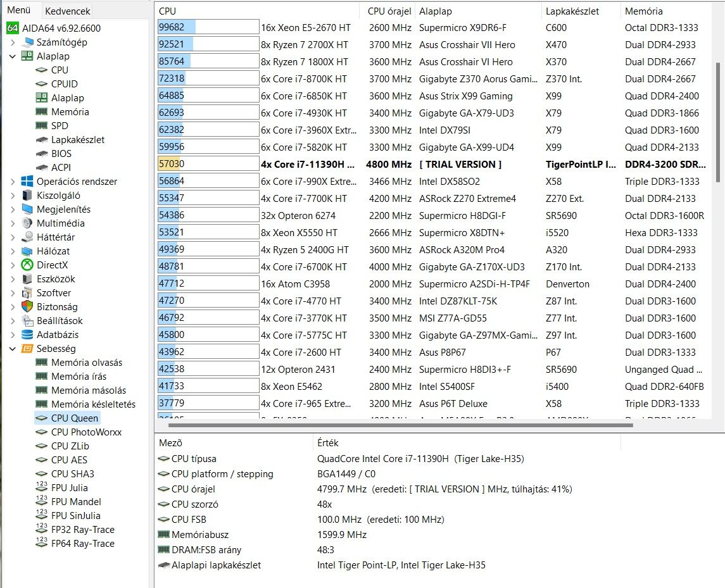Collapse the Sebesség tree node

point(13,349)
